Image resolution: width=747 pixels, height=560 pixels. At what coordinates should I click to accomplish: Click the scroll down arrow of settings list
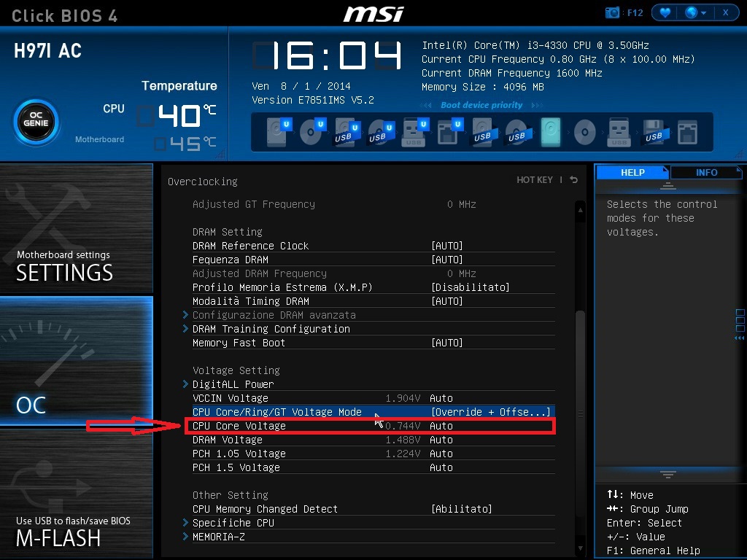click(580, 548)
